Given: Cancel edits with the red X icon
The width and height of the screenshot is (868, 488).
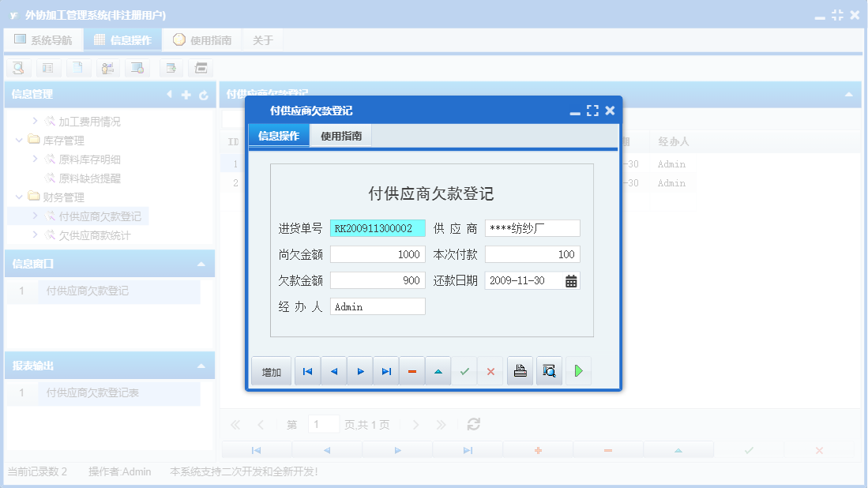Looking at the screenshot, I should (x=490, y=370).
